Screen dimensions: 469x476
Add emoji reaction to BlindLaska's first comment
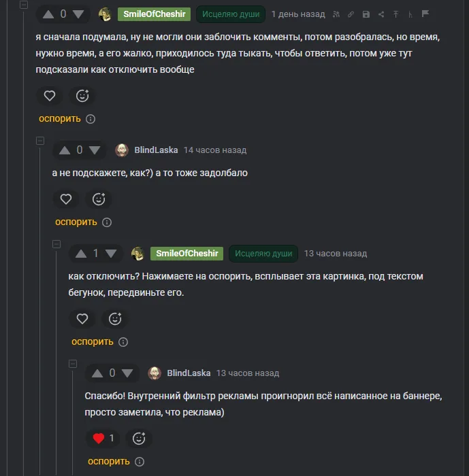99,199
